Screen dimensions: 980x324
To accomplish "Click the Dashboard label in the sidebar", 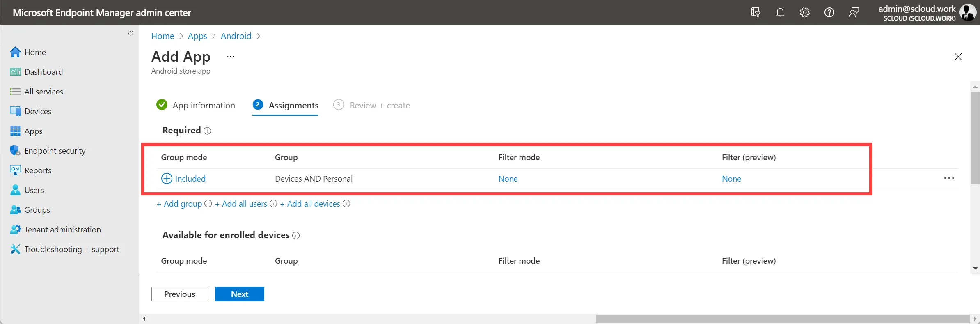I will [x=44, y=72].
